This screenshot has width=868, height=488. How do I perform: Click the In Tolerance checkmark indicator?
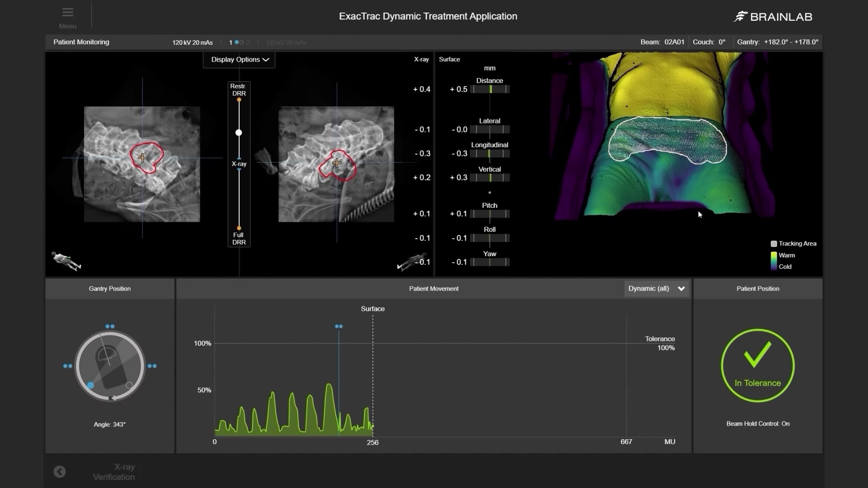click(758, 366)
